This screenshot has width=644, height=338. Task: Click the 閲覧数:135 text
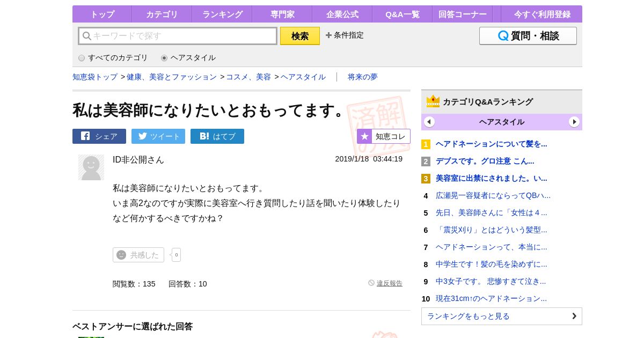[x=134, y=284]
